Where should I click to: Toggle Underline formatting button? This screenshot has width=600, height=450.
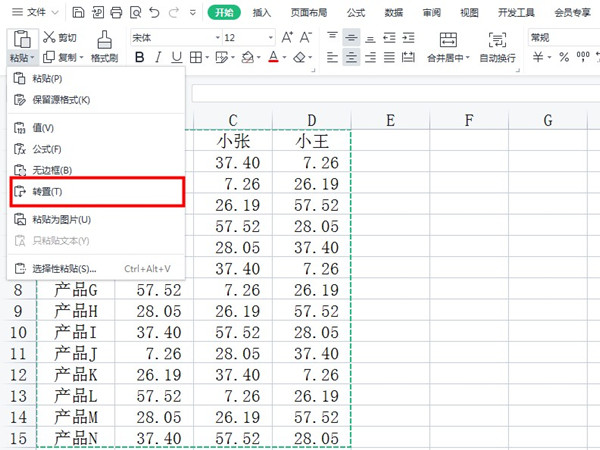177,58
